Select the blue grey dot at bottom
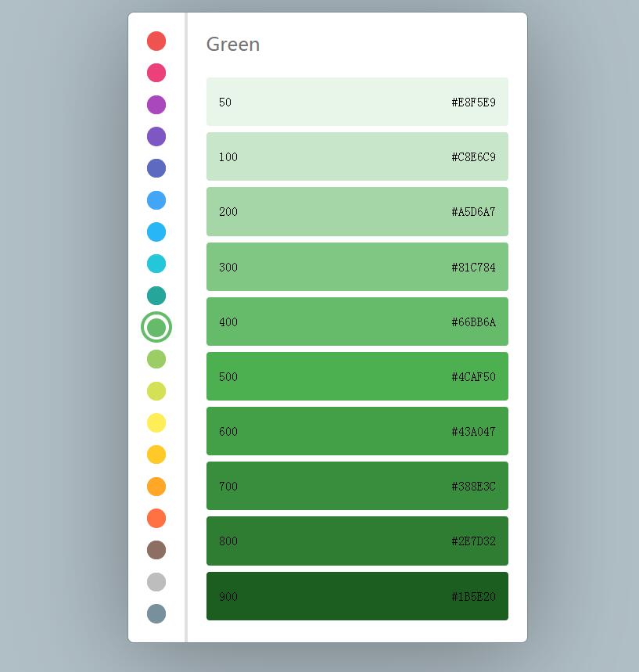 click(156, 613)
